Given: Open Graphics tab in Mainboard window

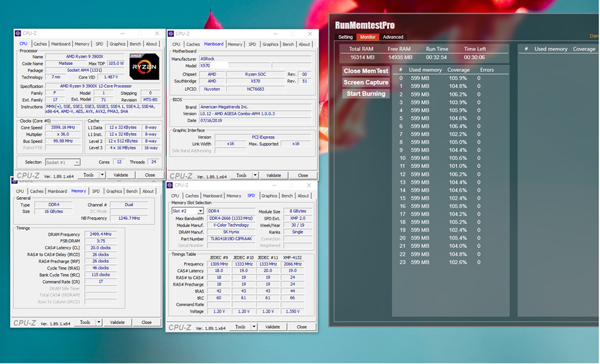Looking at the screenshot, I should (270, 44).
